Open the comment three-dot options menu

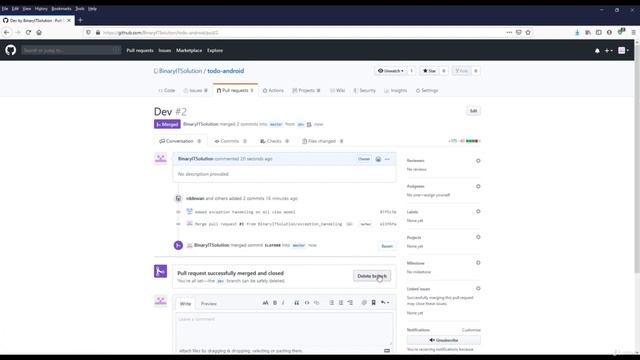point(387,159)
